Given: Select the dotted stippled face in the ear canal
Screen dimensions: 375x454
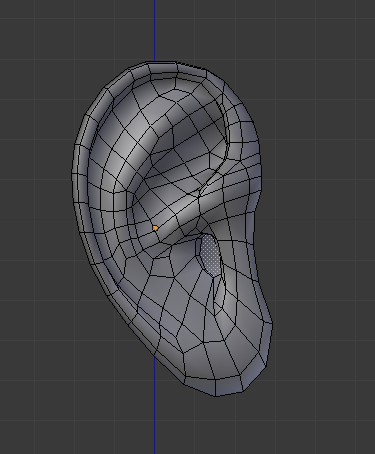Looking at the screenshot, I should click(x=211, y=254).
